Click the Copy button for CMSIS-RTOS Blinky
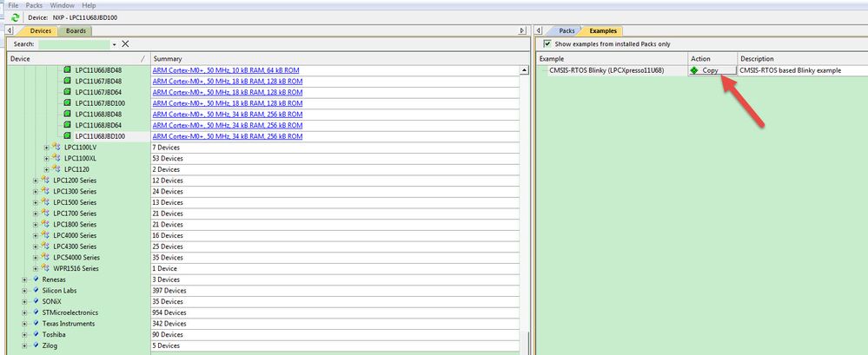Viewport: 868px width, 355px height. click(712, 70)
